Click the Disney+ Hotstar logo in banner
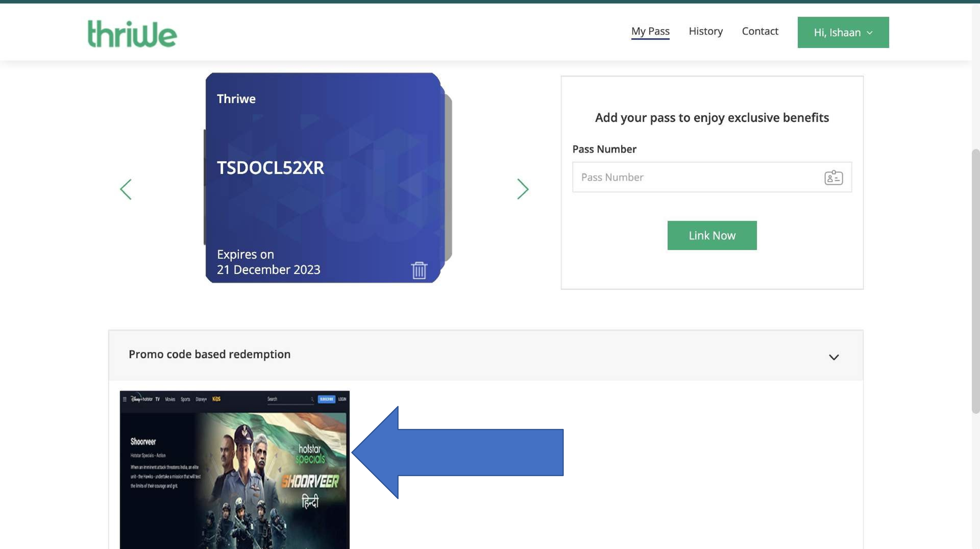This screenshot has width=980, height=549. click(x=141, y=399)
